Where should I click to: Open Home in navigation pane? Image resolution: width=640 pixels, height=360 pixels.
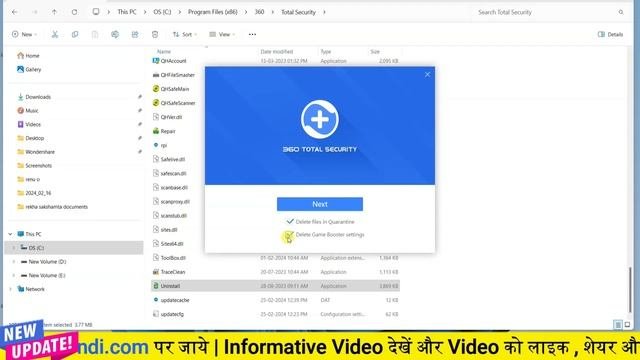pos(29,56)
